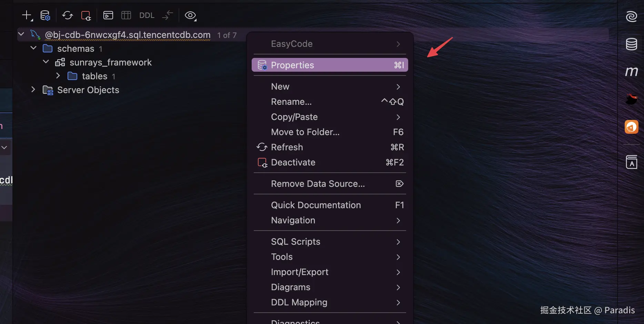
Task: Expand the Server Objects node
Action: click(33, 90)
